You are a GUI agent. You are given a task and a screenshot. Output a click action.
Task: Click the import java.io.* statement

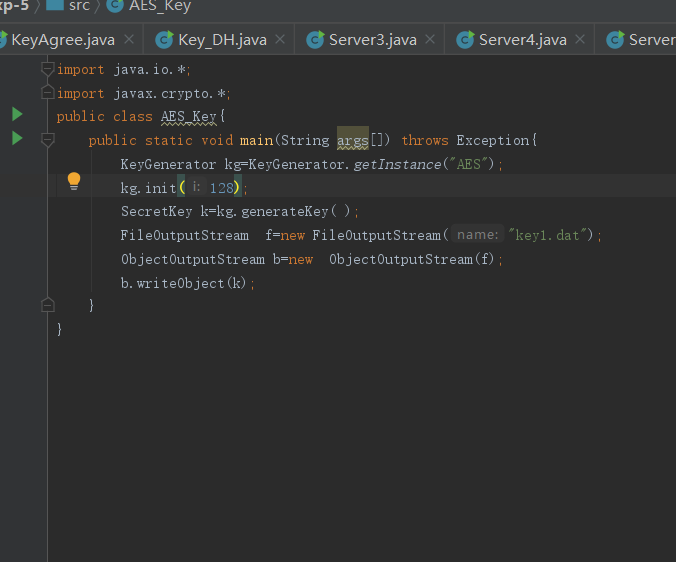[x=124, y=69]
